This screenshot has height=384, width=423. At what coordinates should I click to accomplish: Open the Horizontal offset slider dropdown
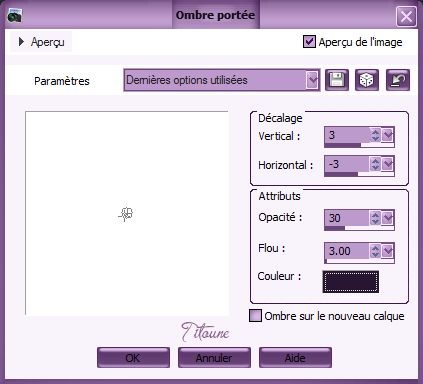[x=388, y=164]
